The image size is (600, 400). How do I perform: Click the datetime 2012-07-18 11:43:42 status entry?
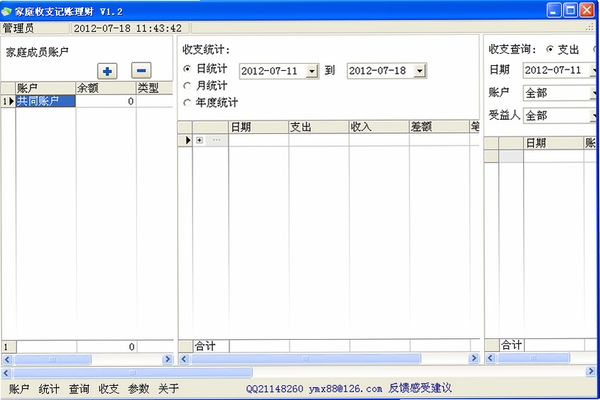click(129, 28)
